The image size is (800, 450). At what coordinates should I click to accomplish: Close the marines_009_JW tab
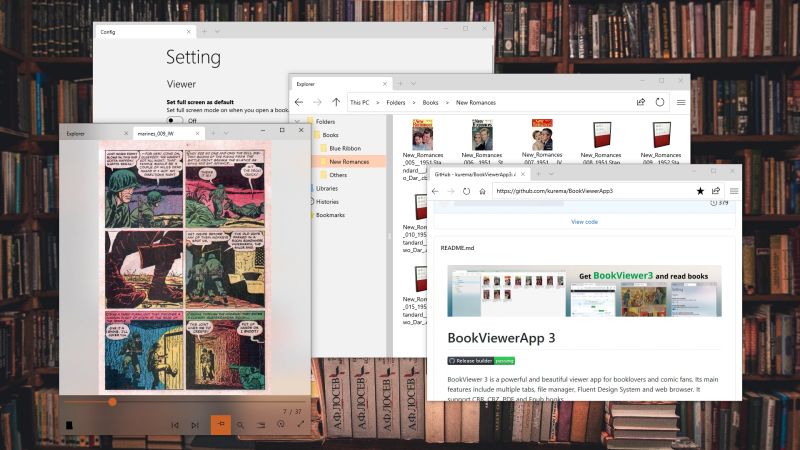click(x=198, y=134)
